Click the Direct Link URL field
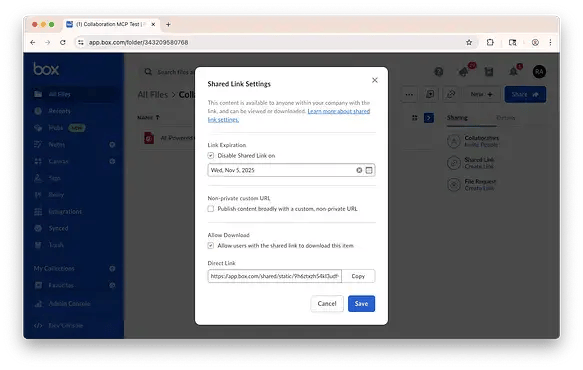The width and height of the screenshot is (583, 370). pos(274,276)
